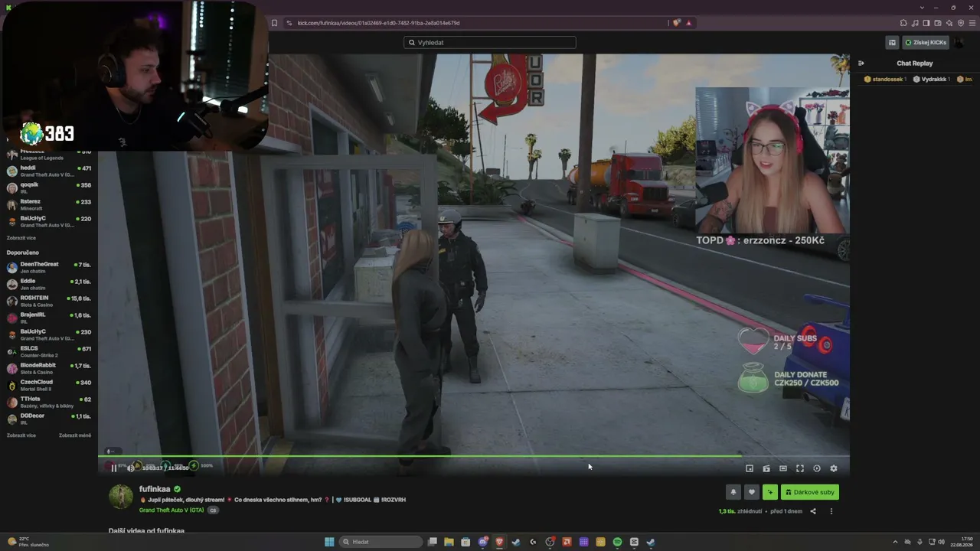The image size is (980, 551).
Task: Click the video player volume icon
Action: [x=130, y=468]
